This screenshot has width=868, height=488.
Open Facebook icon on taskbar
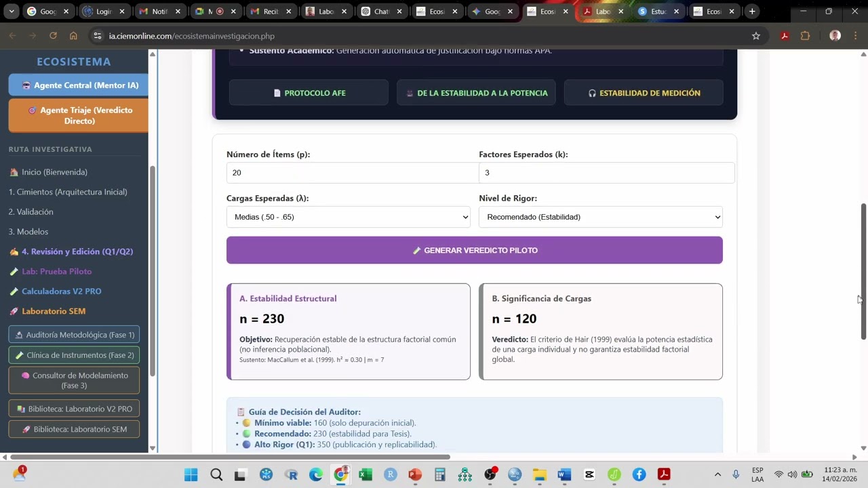[639, 474]
